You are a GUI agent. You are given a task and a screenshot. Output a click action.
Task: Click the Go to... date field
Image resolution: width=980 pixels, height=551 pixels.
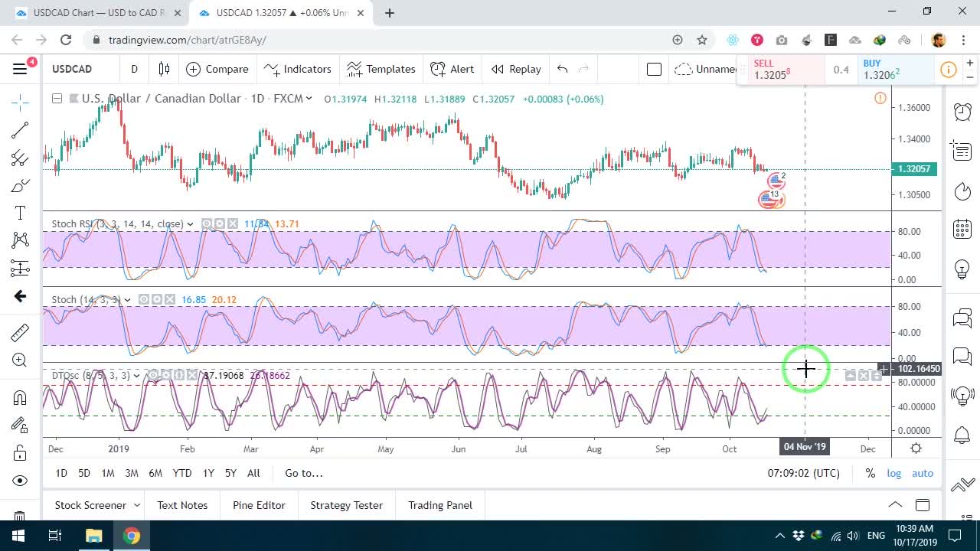[304, 473]
